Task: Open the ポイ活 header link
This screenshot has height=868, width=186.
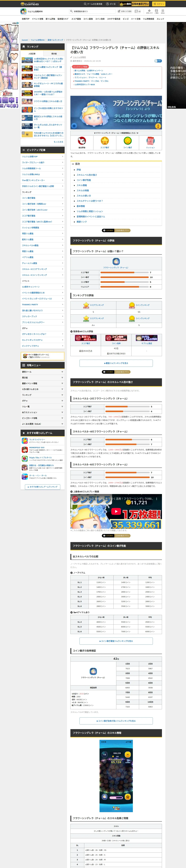Action: 111,4
